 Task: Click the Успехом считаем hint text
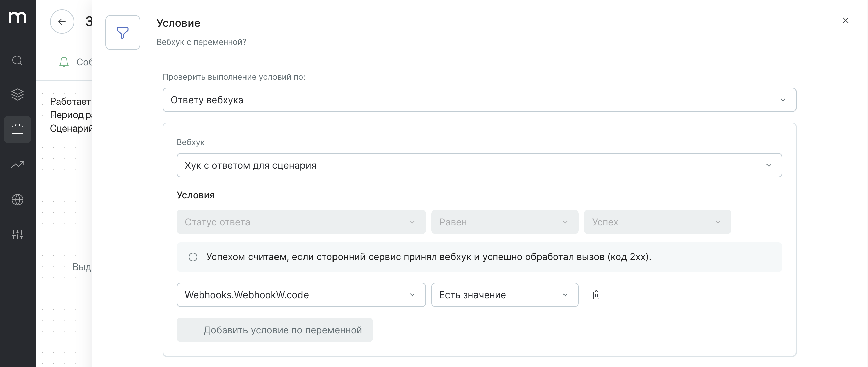[429, 257]
